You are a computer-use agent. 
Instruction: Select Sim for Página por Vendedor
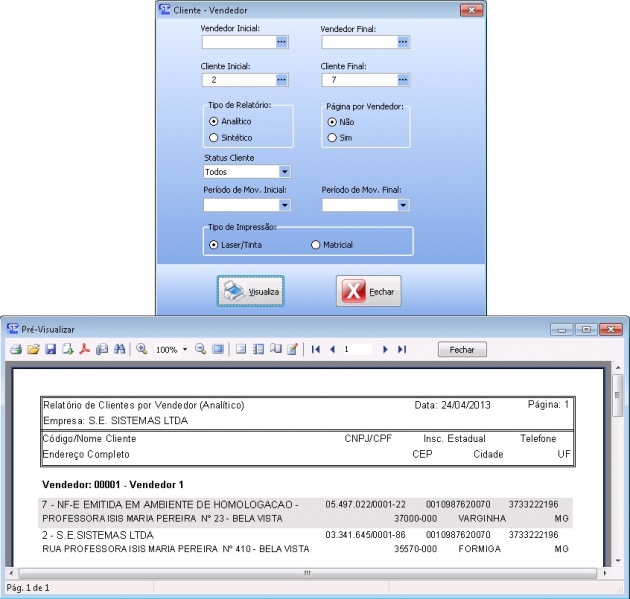(333, 137)
